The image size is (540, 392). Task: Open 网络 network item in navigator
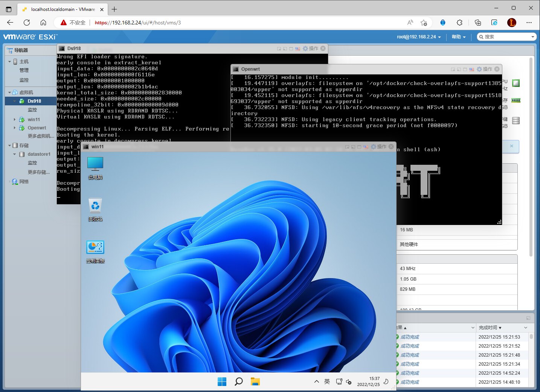coord(24,181)
